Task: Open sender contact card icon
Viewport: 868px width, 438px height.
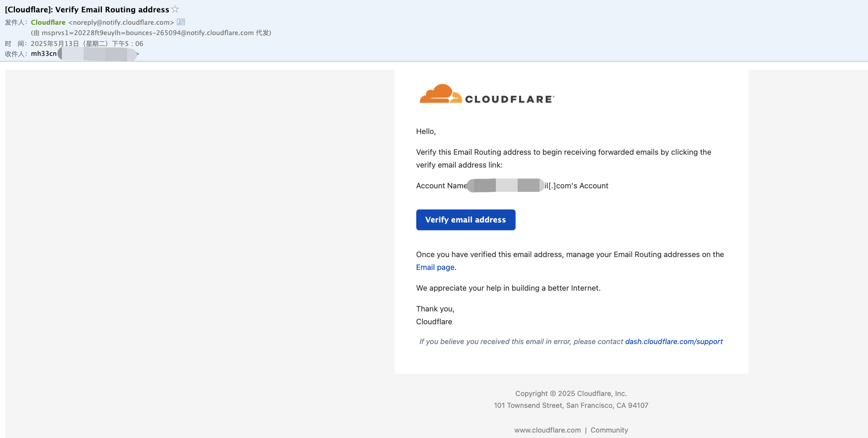Action: pos(181,22)
